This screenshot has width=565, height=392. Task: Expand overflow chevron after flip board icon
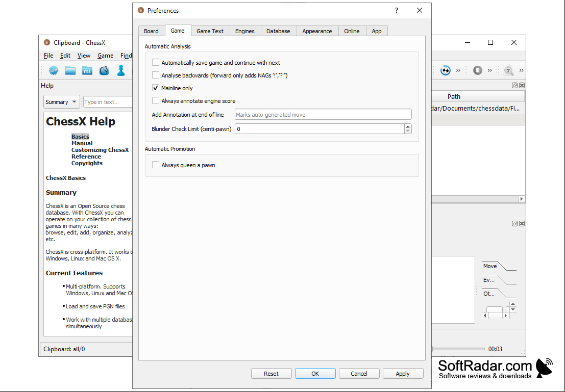tap(458, 70)
